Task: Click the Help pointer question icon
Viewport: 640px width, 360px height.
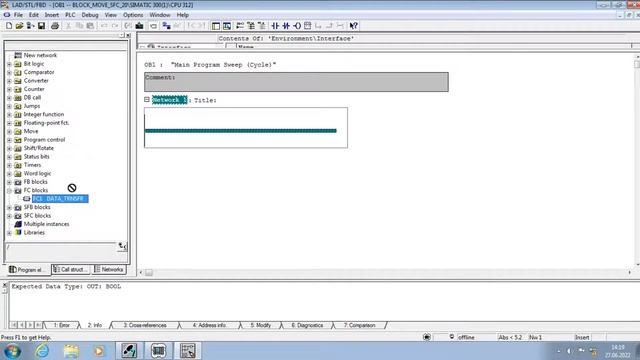Action: (x=353, y=26)
